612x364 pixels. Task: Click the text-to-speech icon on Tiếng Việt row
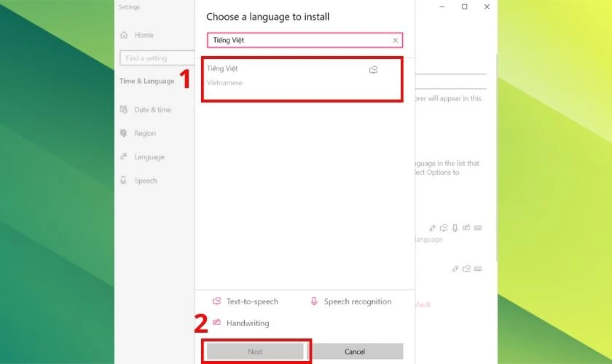373,70
